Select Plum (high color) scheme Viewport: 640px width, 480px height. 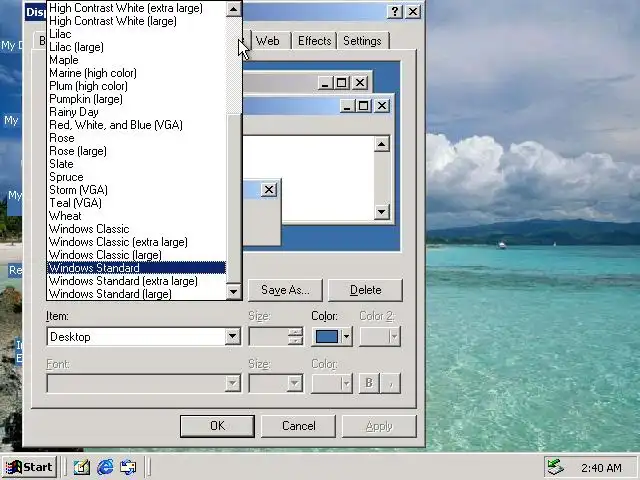136,86
